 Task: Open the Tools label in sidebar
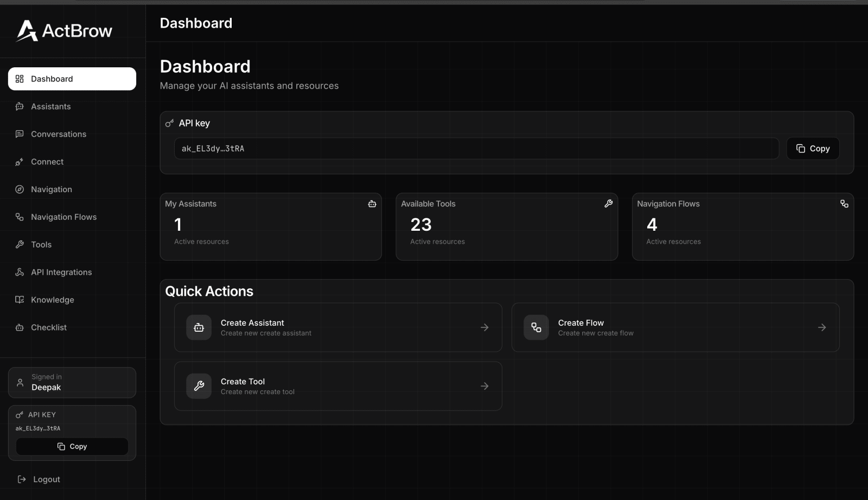pyautogui.click(x=41, y=245)
